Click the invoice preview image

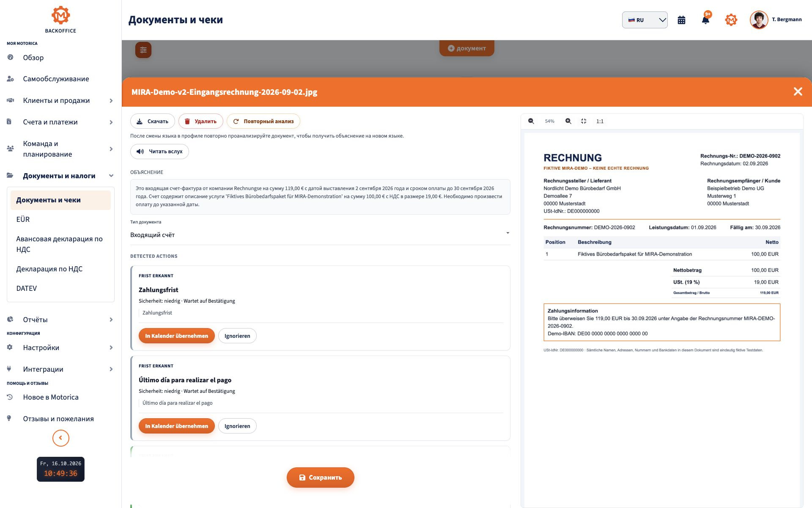[662, 320]
